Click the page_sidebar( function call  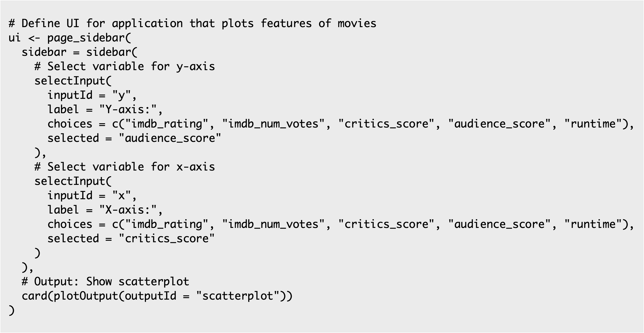[89, 38]
